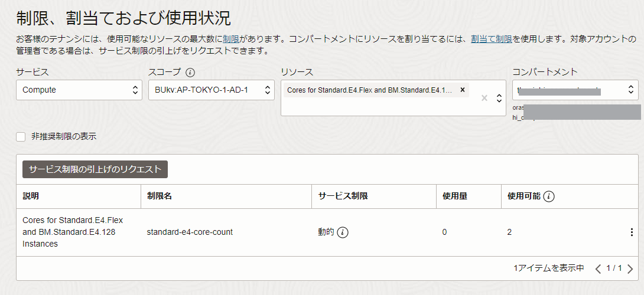Click the 説明 column header
The height and width of the screenshot is (295, 644).
tap(31, 196)
